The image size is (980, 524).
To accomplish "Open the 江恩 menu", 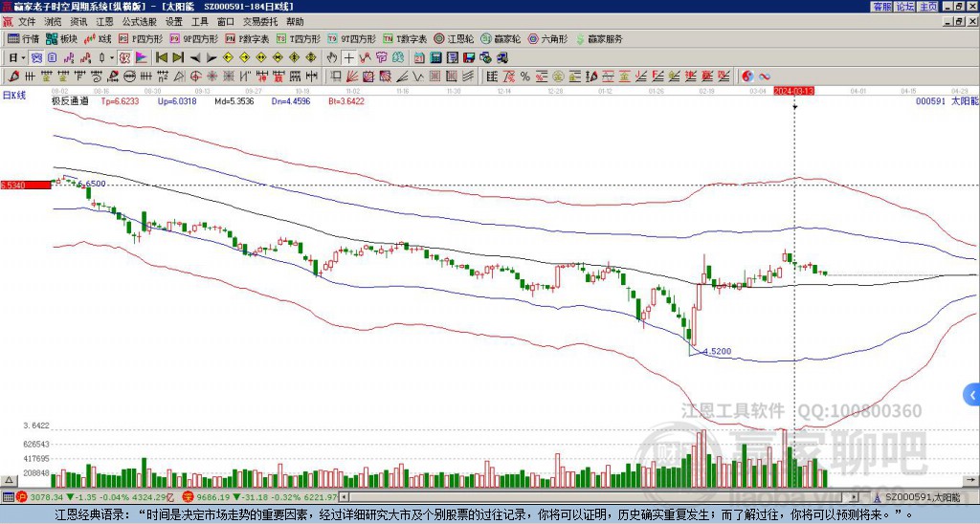I will pos(105,22).
